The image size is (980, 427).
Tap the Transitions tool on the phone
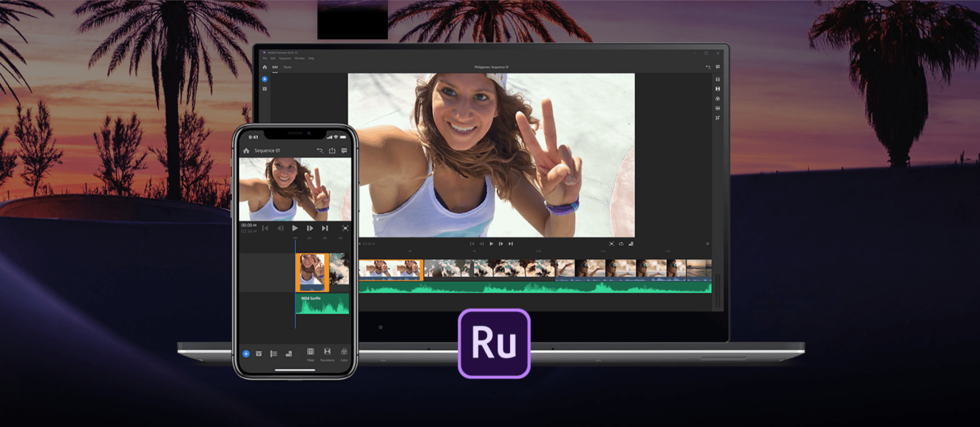pos(327,354)
